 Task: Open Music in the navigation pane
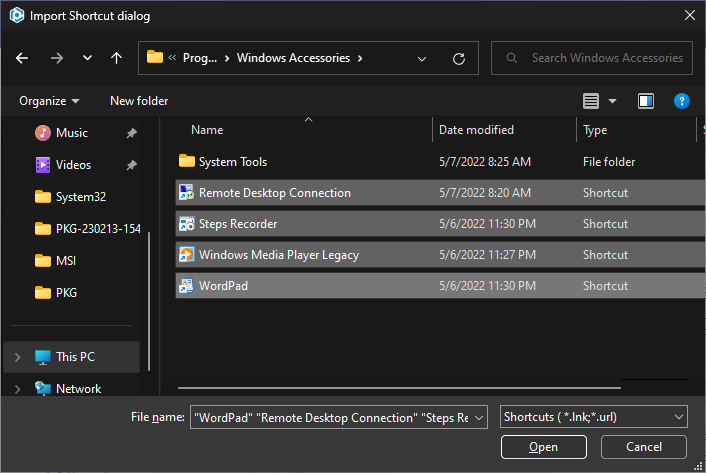pos(72,133)
